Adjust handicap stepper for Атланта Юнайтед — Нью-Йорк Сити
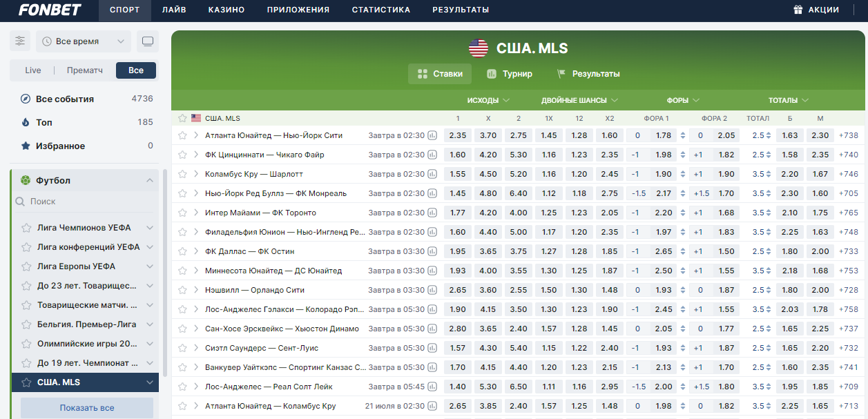This screenshot has width=868, height=419. [683, 135]
